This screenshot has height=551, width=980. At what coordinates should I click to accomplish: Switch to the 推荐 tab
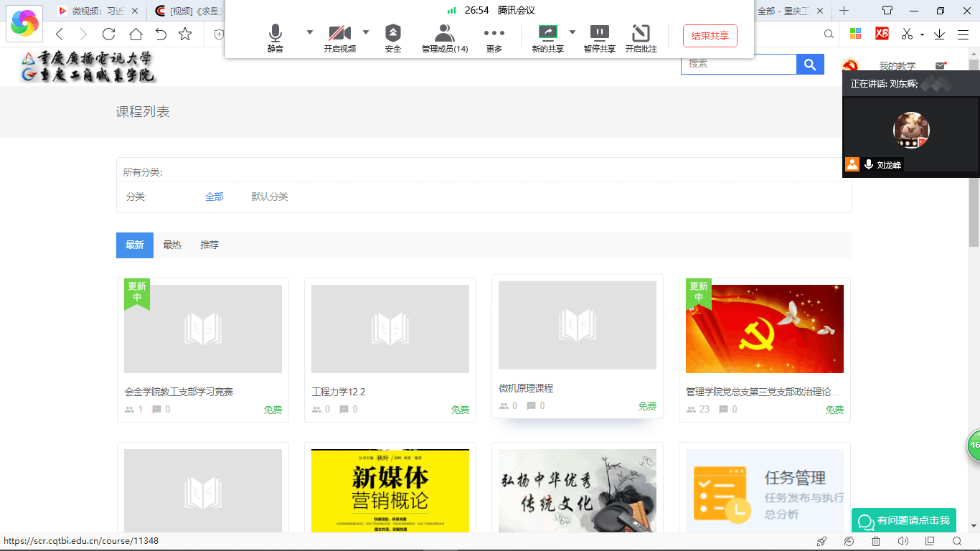click(x=209, y=245)
